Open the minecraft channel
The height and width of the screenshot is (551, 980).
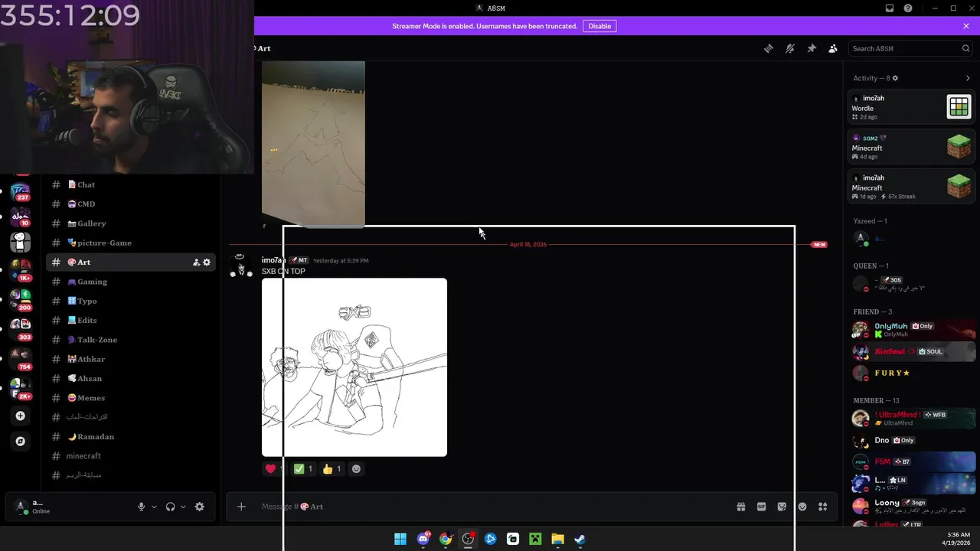tap(130, 456)
